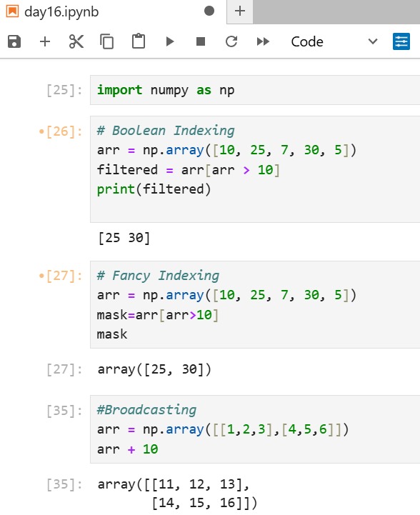Viewport: 420px width, 515px height.
Task: Click the output text [25 30]
Action: [x=124, y=238]
